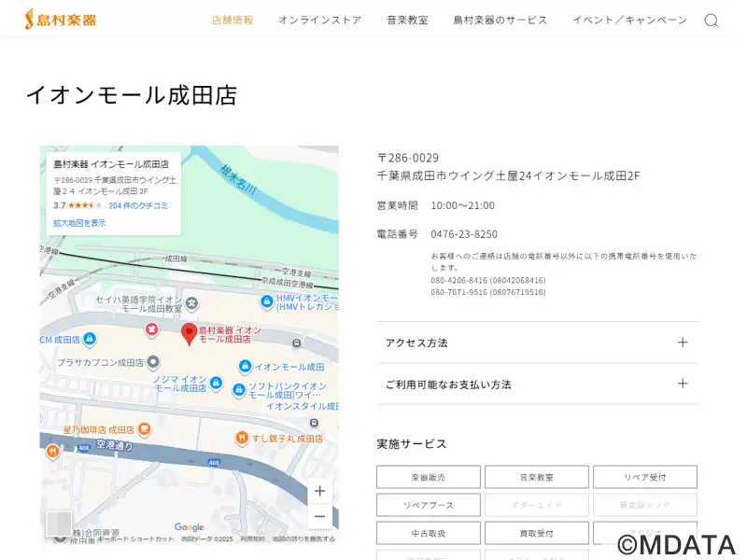Click the red 島村楽器 イオンモール成田店 map pin
The height and width of the screenshot is (560, 747).
coord(190,334)
